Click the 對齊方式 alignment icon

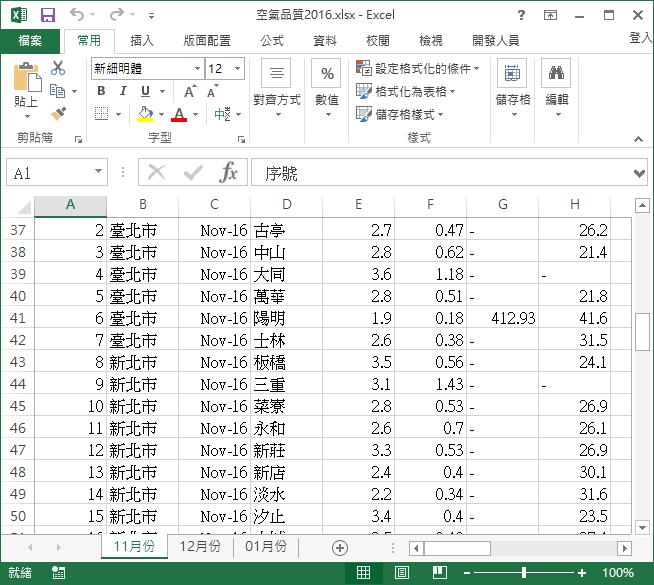(x=276, y=73)
